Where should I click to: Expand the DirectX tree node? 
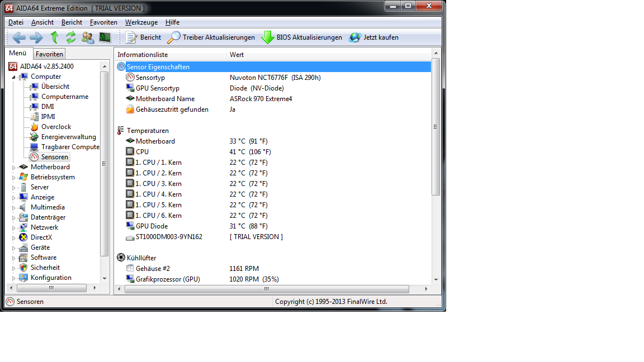pos(13,238)
